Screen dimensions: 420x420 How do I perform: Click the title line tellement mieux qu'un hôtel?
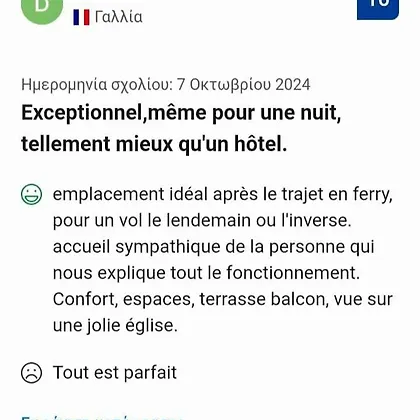[154, 144]
